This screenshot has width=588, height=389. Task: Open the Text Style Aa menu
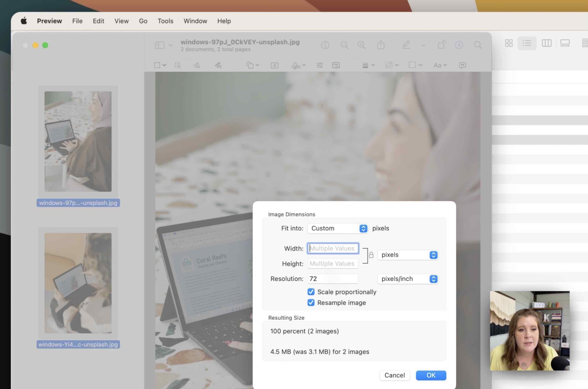tap(440, 65)
